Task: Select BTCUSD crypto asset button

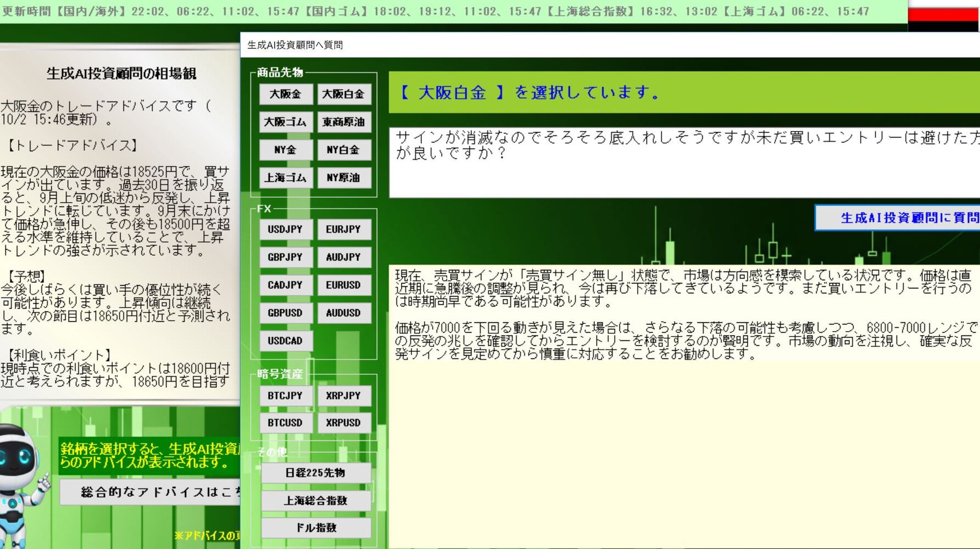Action: point(286,423)
